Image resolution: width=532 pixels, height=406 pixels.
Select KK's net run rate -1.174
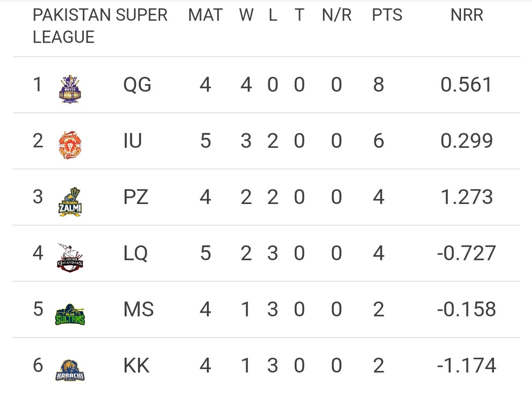point(467,365)
